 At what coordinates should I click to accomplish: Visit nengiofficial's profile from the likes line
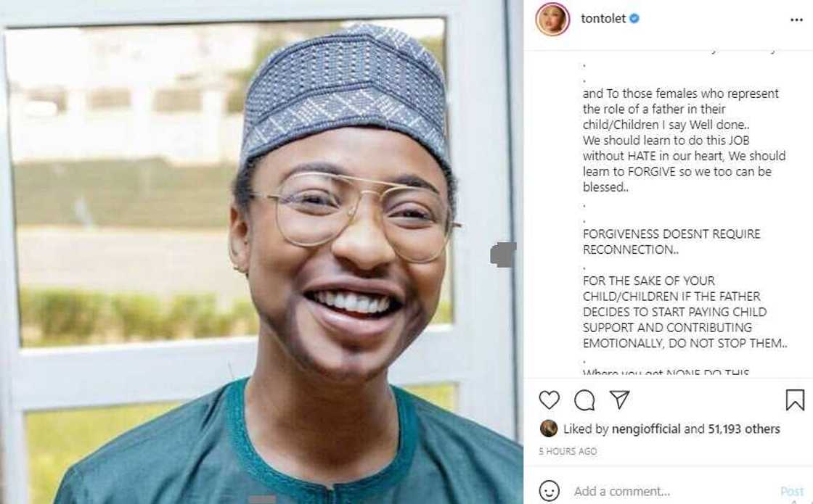click(x=646, y=429)
